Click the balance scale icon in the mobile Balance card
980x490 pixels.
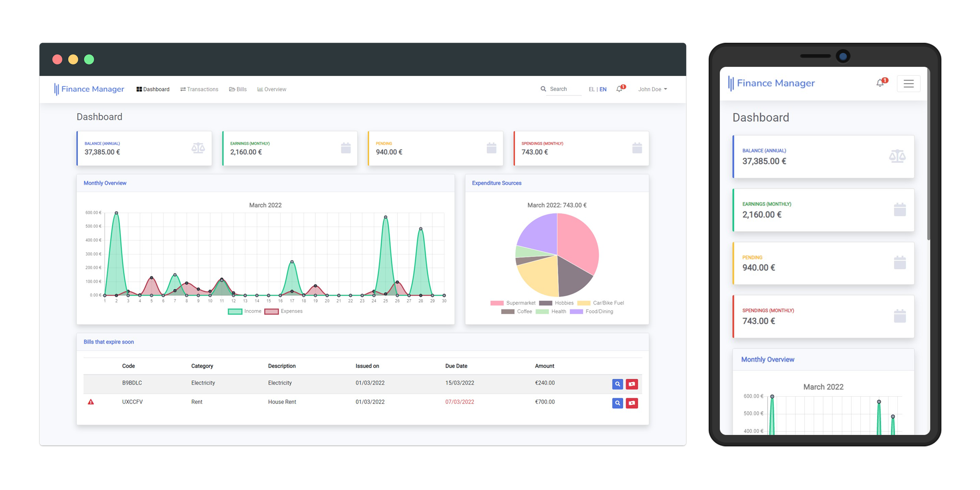(x=897, y=156)
